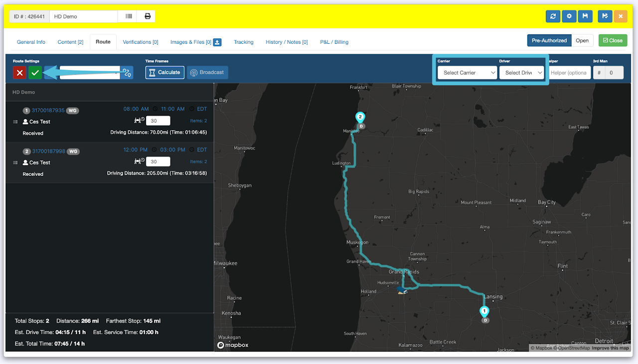Click service time icon for stop 31700187998
Viewport: 638px width, 364px height.
(x=140, y=161)
